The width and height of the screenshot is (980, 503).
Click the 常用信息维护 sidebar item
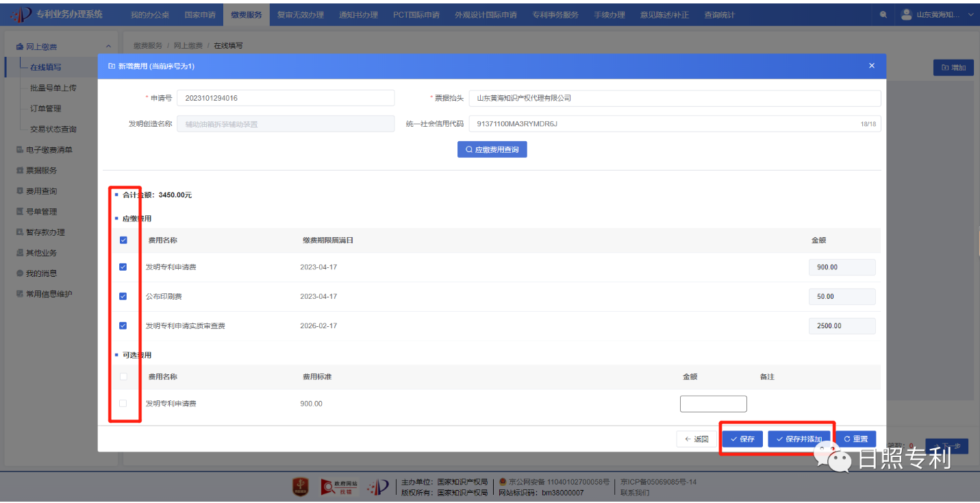pyautogui.click(x=49, y=294)
